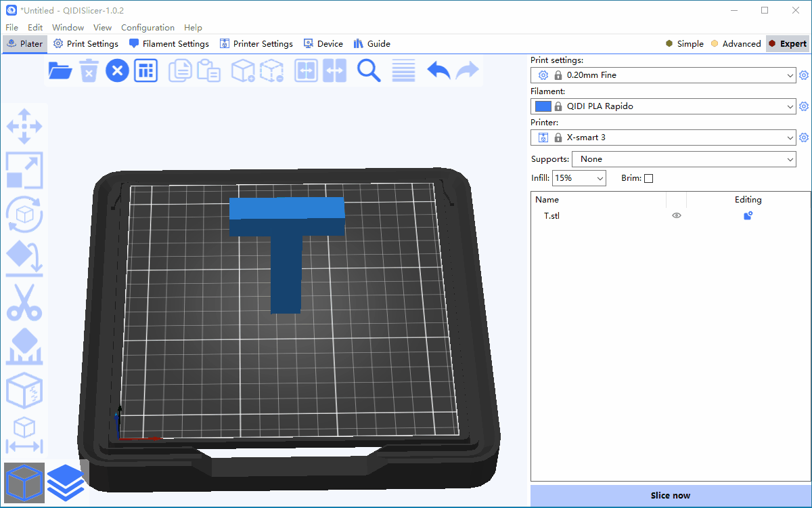
Task: Click the Slice now button
Action: click(x=670, y=496)
